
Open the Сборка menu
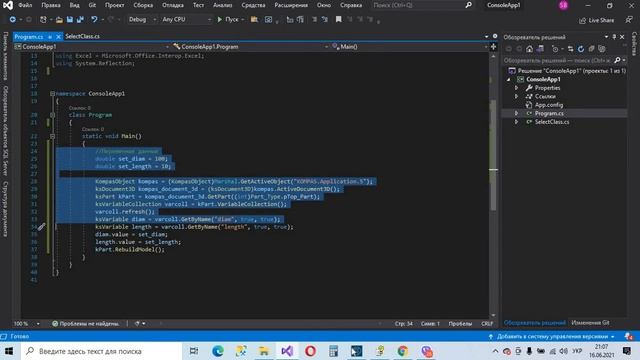point(143,5)
